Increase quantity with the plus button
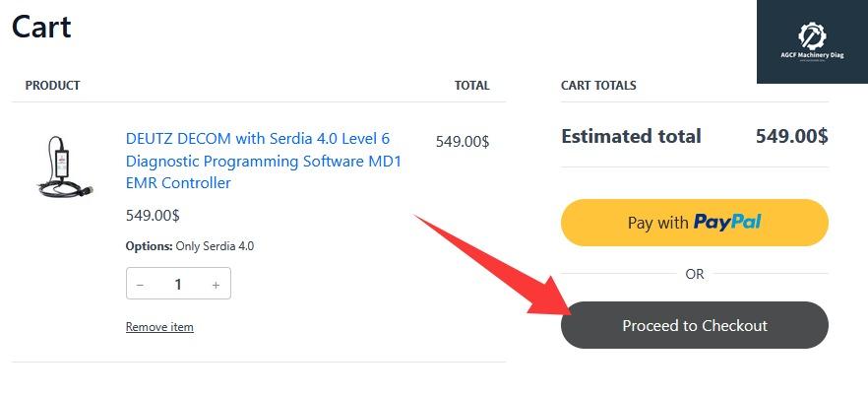This screenshot has height=397, width=868. (x=216, y=285)
